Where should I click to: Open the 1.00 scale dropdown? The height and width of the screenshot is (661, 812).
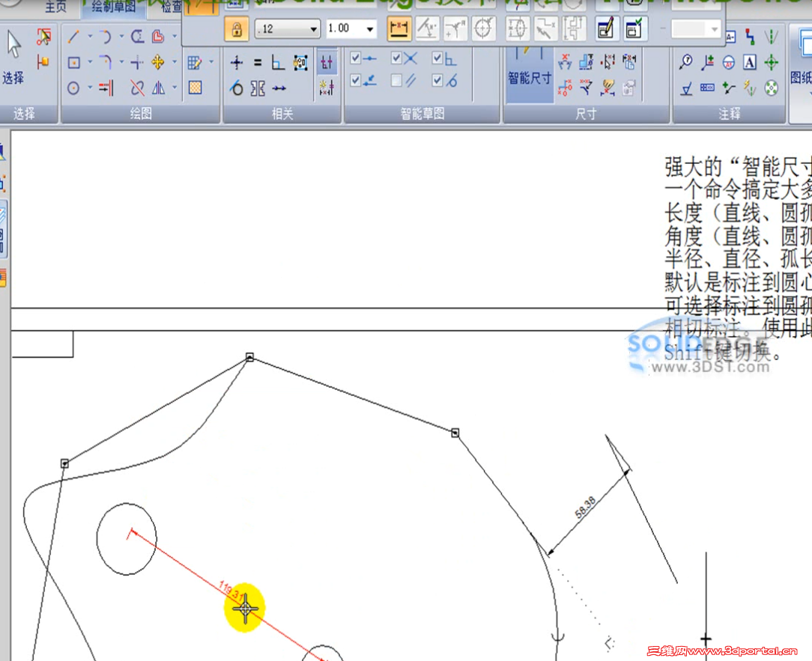(x=370, y=29)
